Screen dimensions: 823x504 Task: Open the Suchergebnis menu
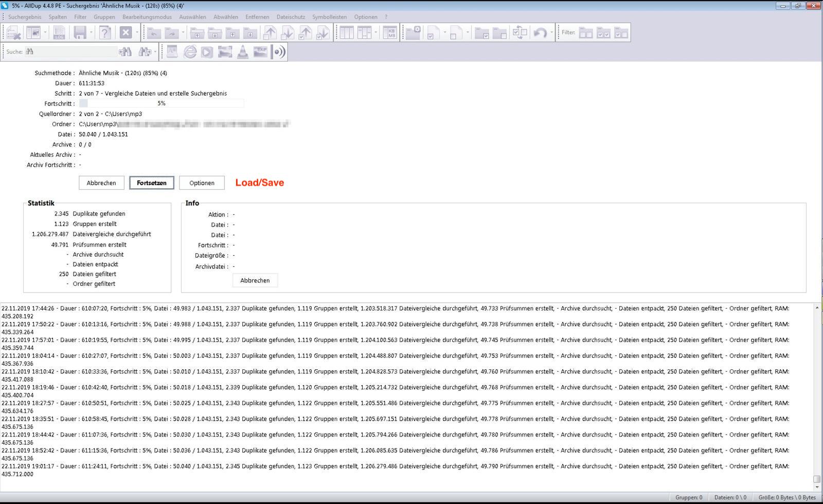(x=25, y=17)
